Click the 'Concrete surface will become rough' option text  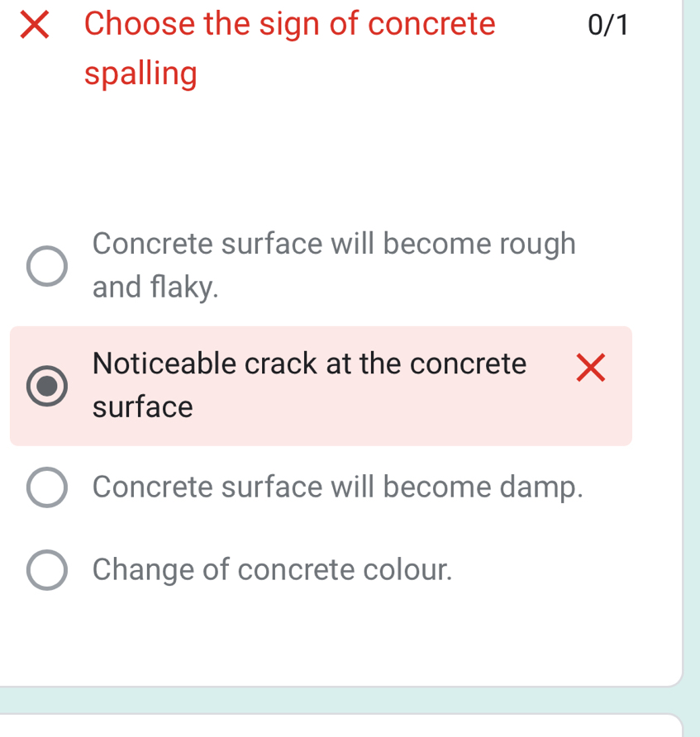coord(334,245)
